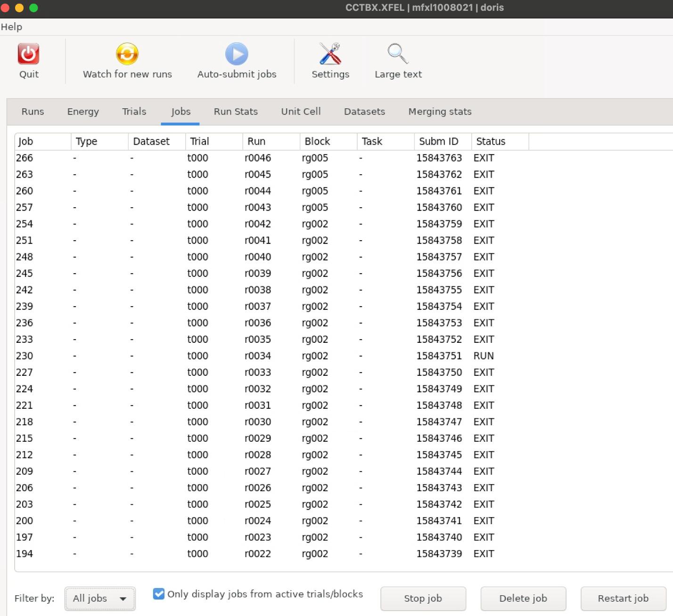Start Watch for new runs
Viewport: 673px width, 616px height.
pos(127,54)
